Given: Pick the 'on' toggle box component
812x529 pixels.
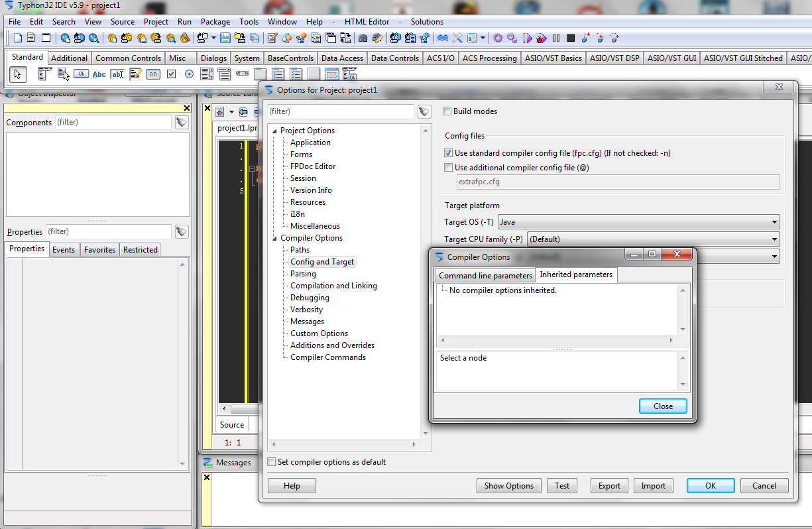Looking at the screenshot, I should [153, 74].
